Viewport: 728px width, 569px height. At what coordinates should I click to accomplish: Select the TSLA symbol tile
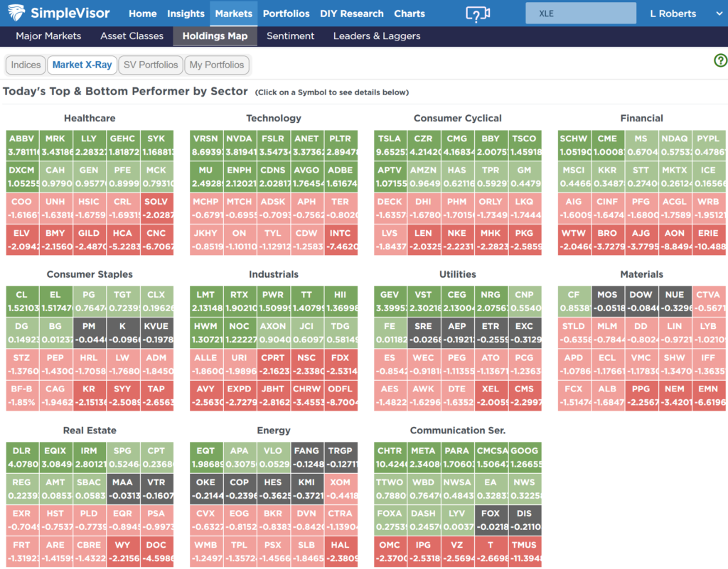(390, 145)
